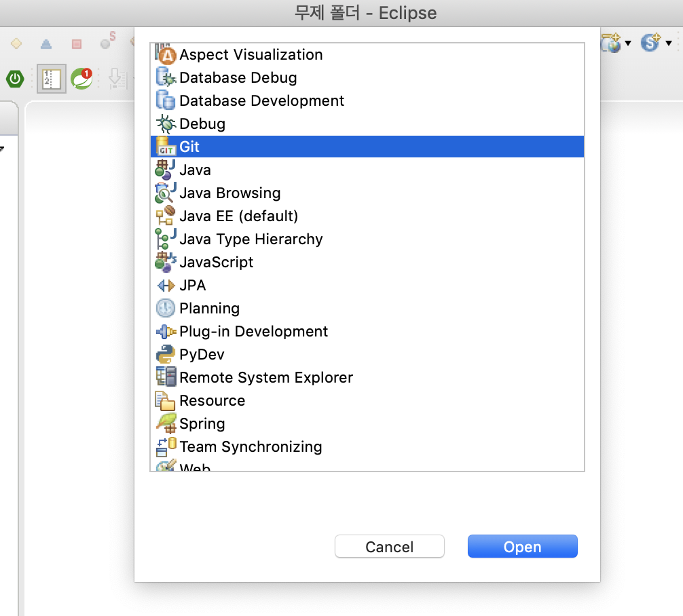
Task: Select the JPA label
Action: tap(192, 286)
